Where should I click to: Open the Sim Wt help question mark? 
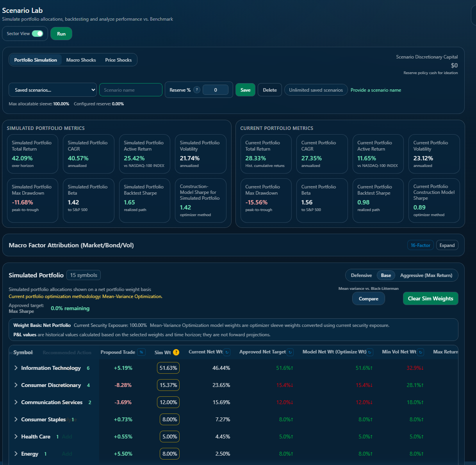(176, 352)
